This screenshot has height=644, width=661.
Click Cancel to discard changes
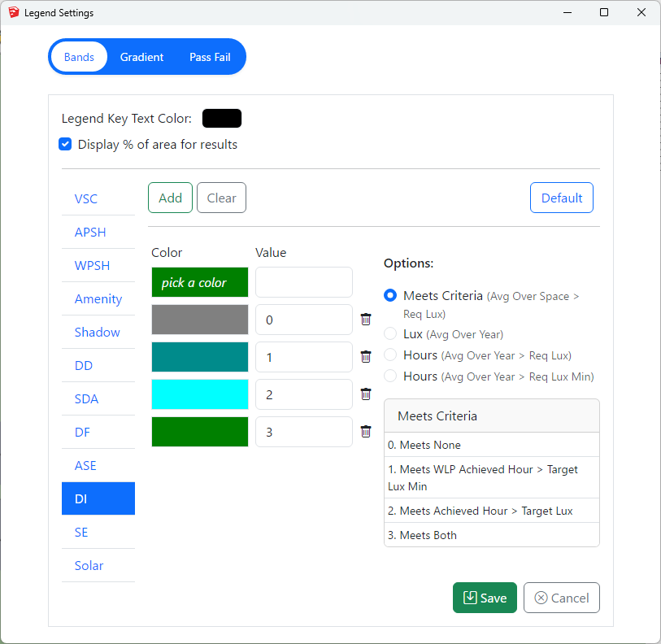(562, 598)
